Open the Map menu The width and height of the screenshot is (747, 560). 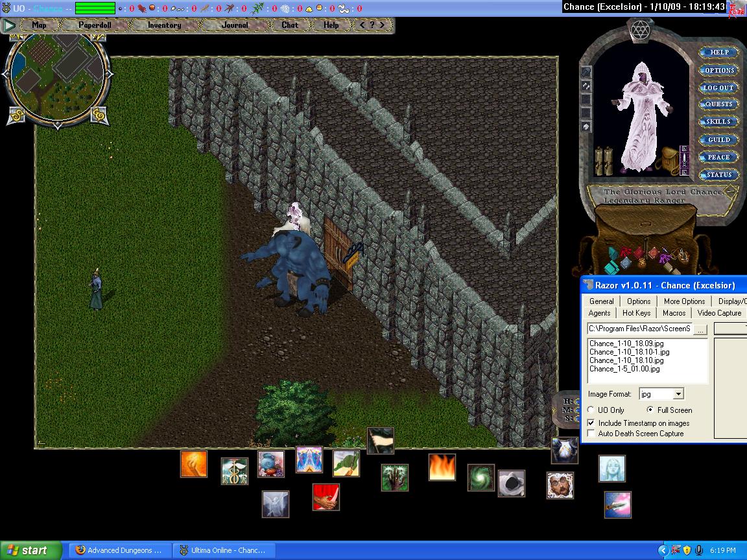pyautogui.click(x=39, y=25)
